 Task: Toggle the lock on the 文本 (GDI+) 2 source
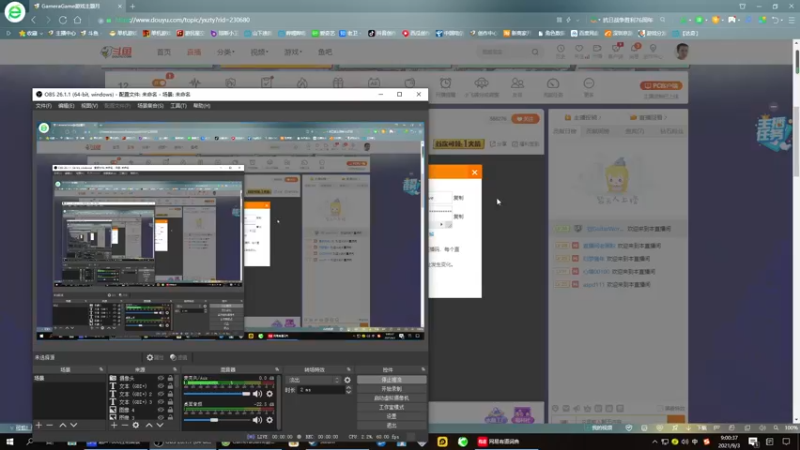(x=170, y=394)
